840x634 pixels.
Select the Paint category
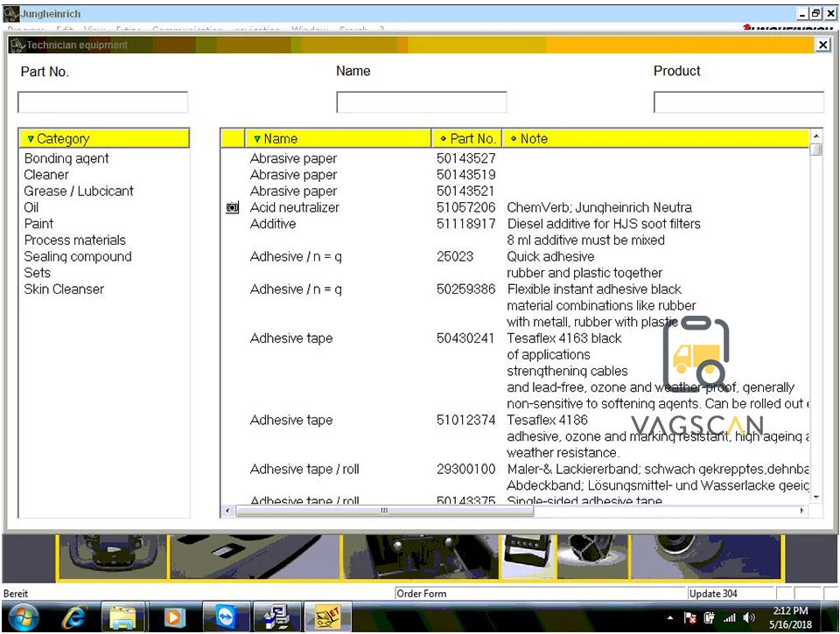point(38,224)
